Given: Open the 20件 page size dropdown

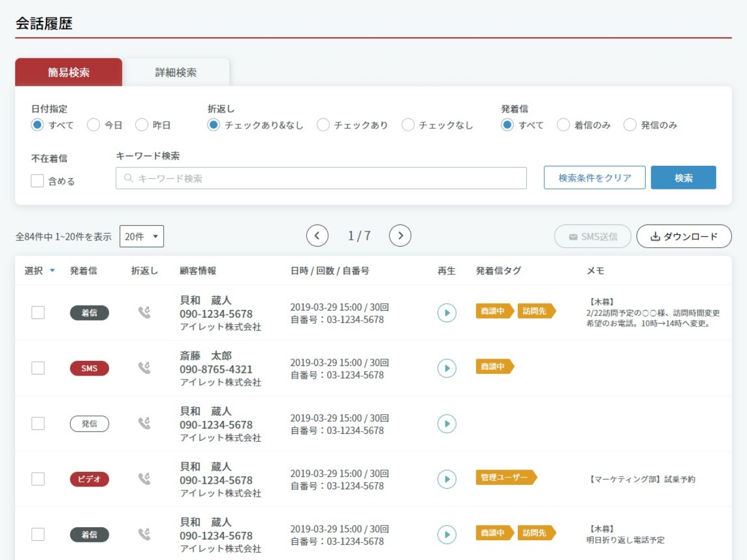Looking at the screenshot, I should (x=141, y=236).
